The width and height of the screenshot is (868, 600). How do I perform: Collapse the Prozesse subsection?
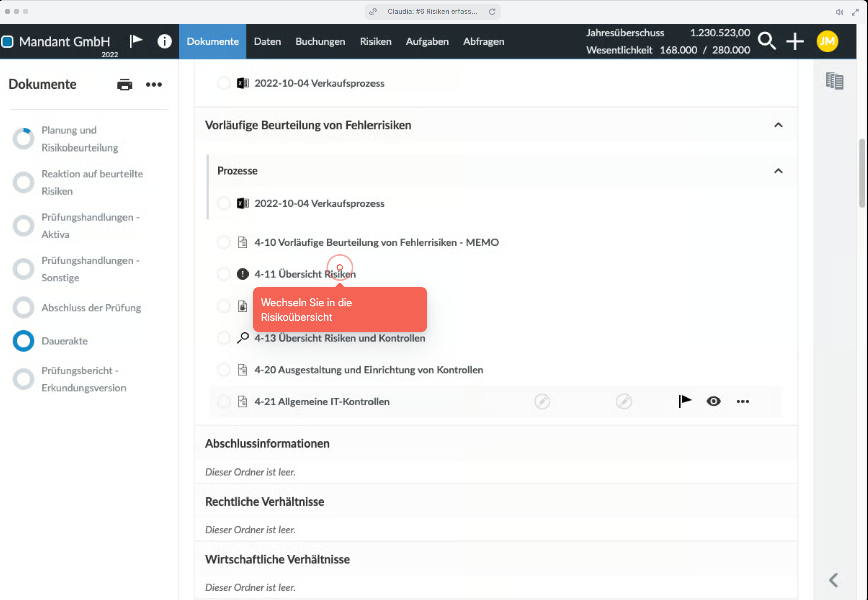[778, 171]
